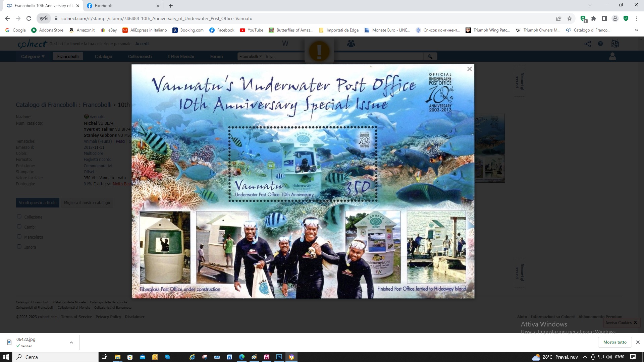Click the user profile silhouette in navigation bar
Image resolution: width=644 pixels, height=362 pixels.
[612, 56]
